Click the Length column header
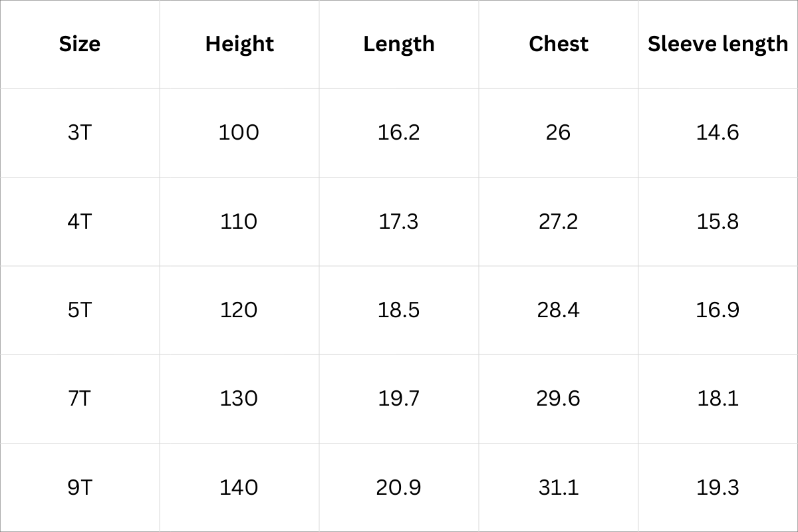Image resolution: width=798 pixels, height=532 pixels. click(x=399, y=44)
